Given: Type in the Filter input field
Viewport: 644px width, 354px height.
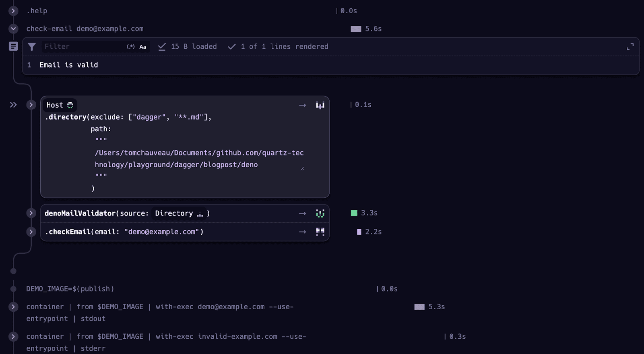Looking at the screenshot, I should pyautogui.click(x=83, y=47).
